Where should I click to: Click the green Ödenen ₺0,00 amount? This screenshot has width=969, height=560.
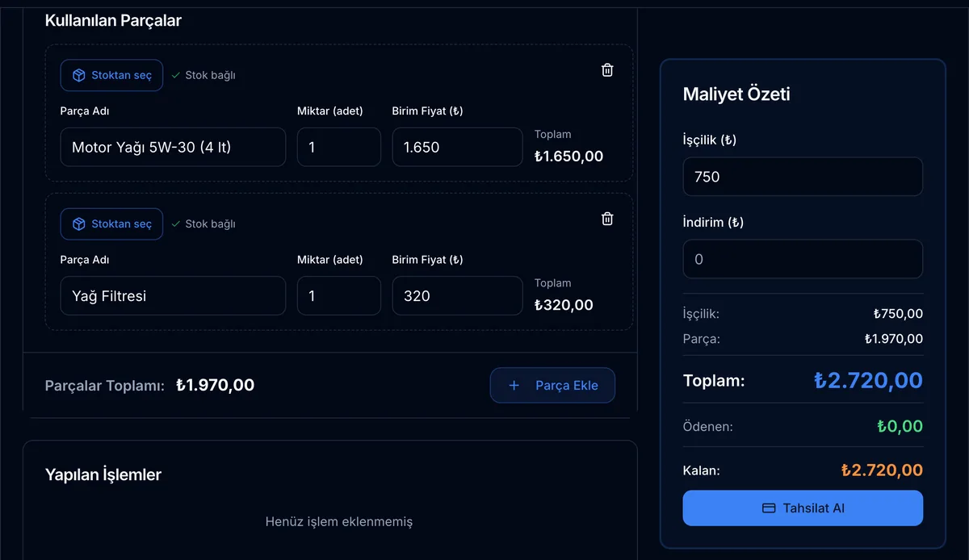click(900, 426)
